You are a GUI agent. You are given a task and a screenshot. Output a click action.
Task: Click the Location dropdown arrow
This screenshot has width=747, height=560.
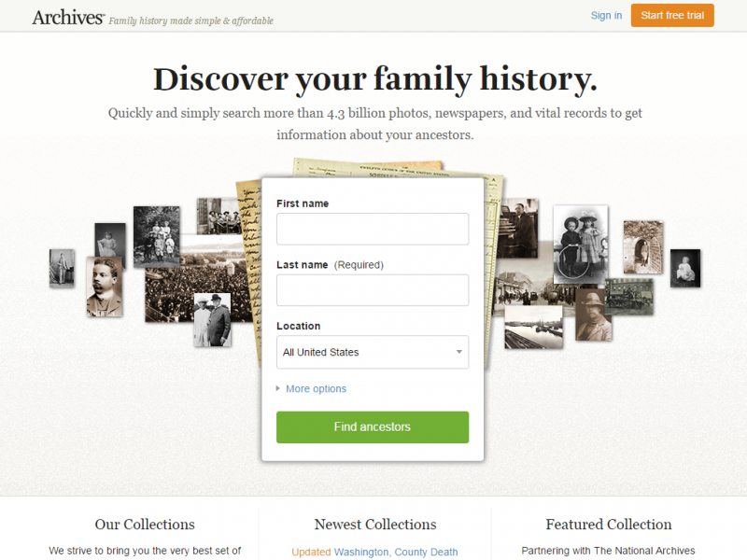tap(459, 352)
